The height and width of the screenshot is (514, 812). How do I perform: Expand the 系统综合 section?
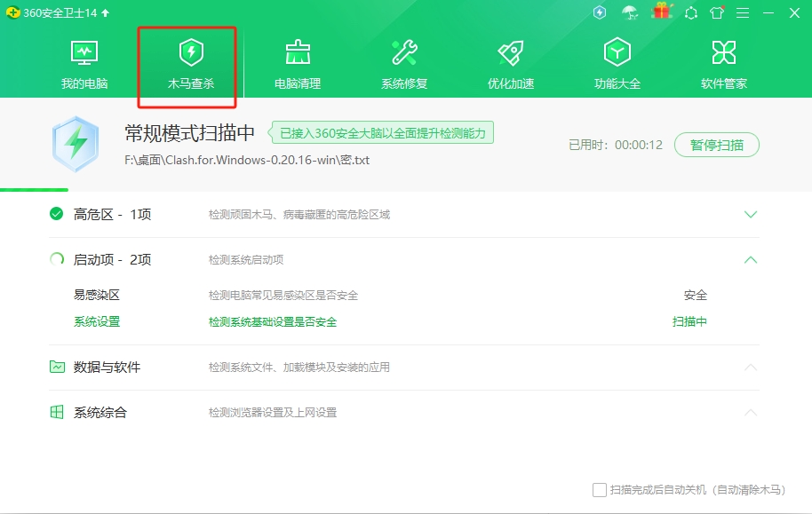click(x=751, y=412)
